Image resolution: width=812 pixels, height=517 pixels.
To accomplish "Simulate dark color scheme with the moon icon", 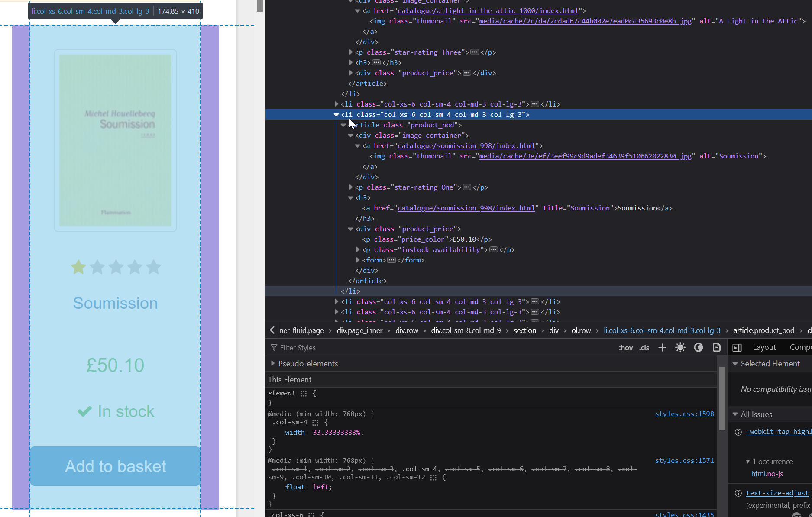I will pos(698,348).
